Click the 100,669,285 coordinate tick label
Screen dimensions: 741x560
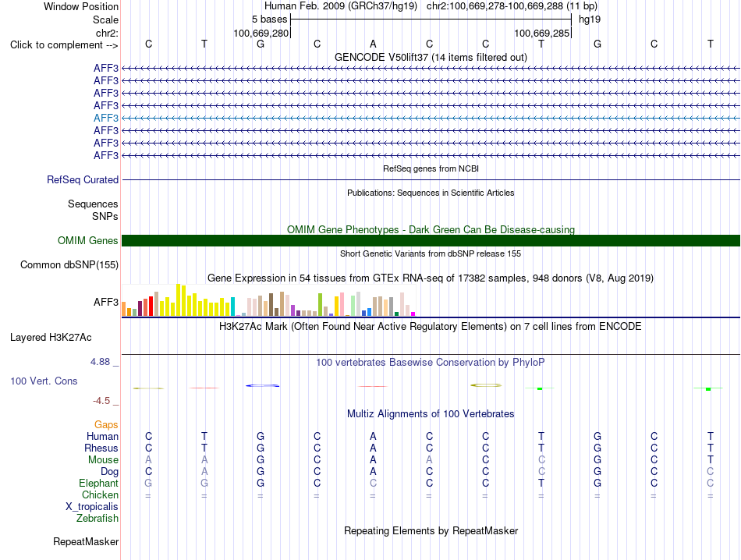point(541,33)
